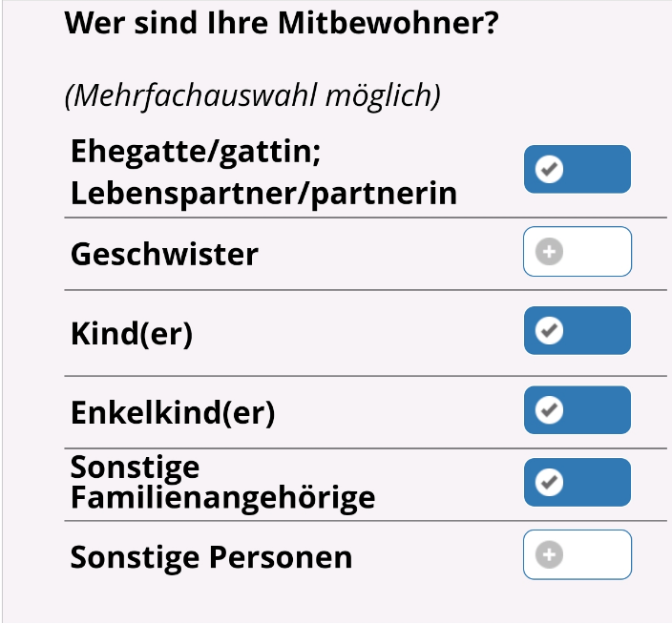Click the checkmark icon for Sonstige Familienangehörige
Image resolution: width=672 pixels, height=624 pixels.
click(x=548, y=482)
